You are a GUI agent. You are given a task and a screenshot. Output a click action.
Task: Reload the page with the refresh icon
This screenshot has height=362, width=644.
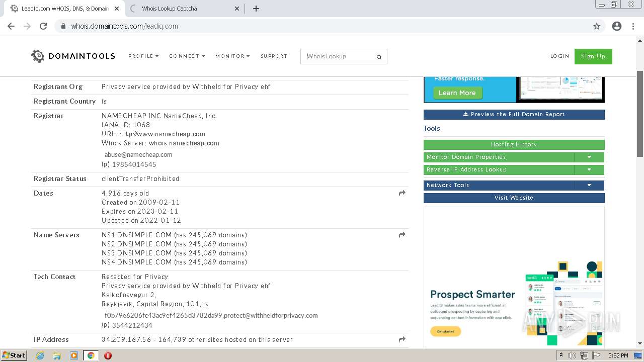(43, 26)
